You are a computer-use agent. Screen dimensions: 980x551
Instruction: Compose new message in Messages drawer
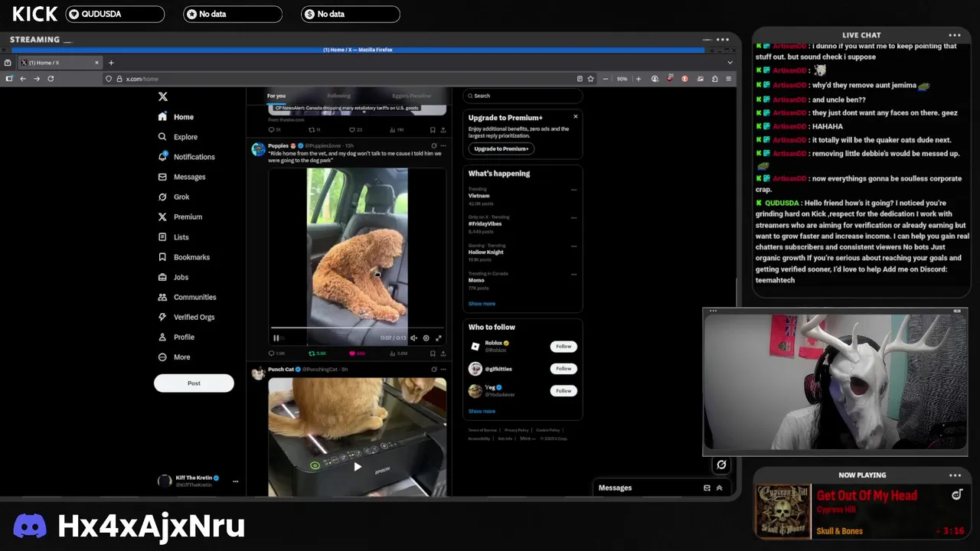click(707, 487)
